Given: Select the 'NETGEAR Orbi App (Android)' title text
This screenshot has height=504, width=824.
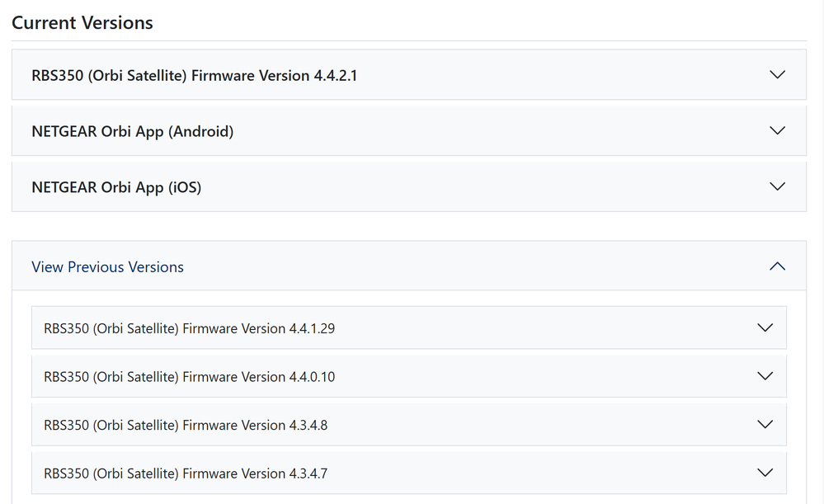Looking at the screenshot, I should pos(132,131).
